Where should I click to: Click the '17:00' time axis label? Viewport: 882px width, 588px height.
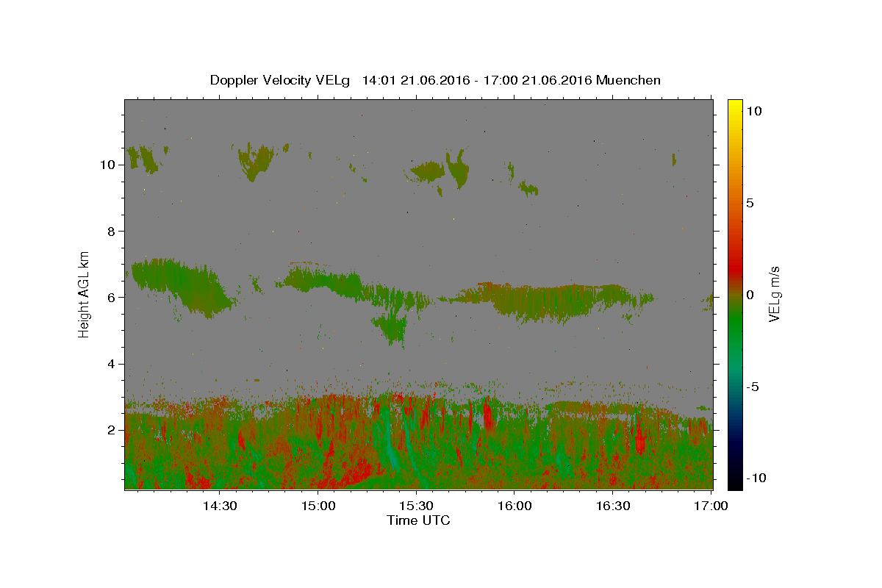tap(711, 506)
